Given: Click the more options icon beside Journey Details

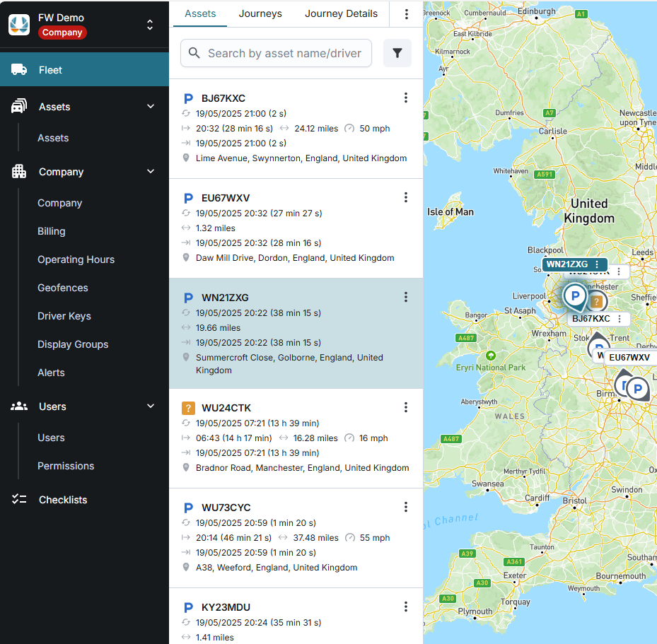Looking at the screenshot, I should [x=406, y=14].
